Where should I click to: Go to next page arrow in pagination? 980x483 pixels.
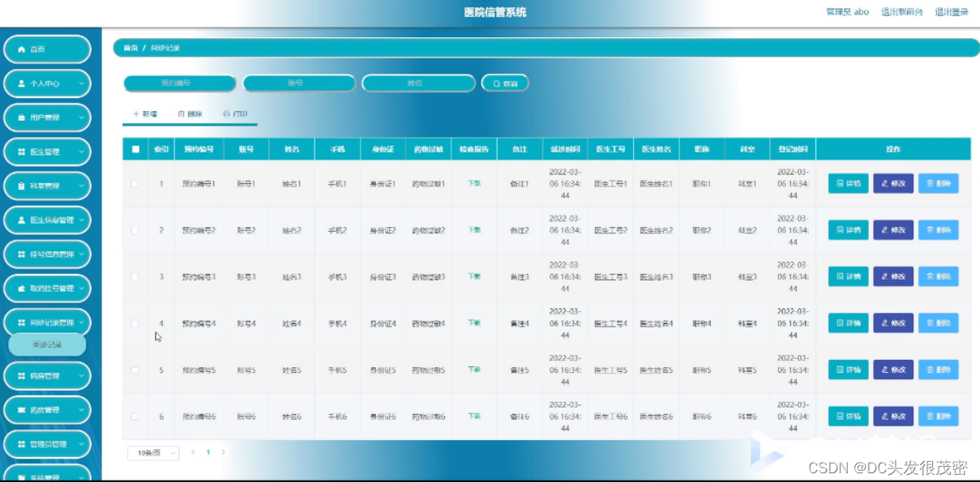pos(224,452)
